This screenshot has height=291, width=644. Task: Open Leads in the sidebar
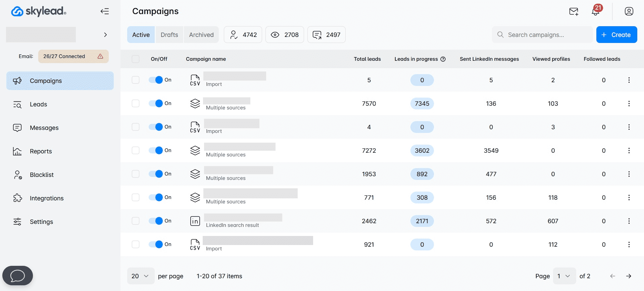coord(60,104)
